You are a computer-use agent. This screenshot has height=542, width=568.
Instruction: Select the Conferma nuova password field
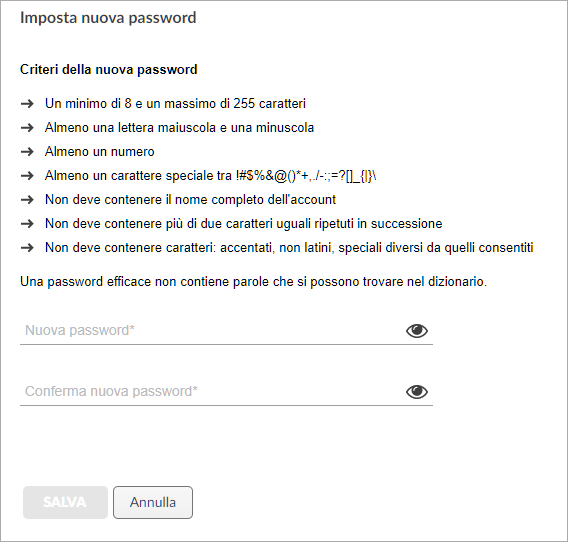(212, 391)
